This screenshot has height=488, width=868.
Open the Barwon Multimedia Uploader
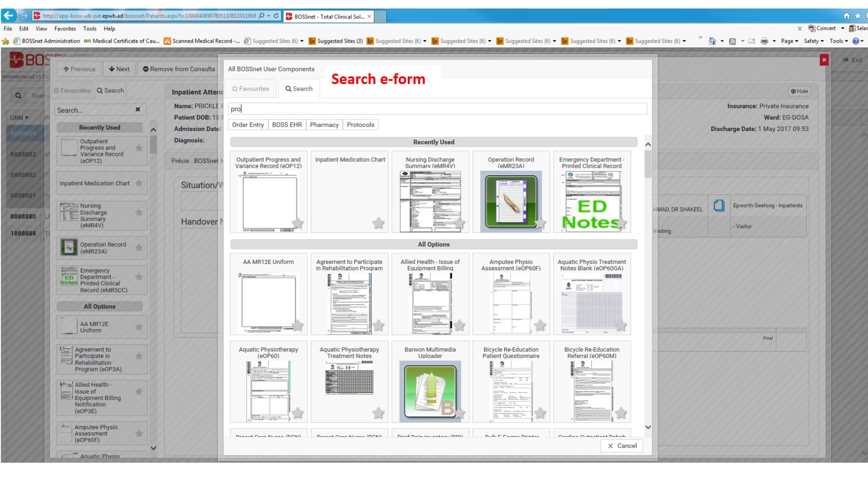(430, 391)
